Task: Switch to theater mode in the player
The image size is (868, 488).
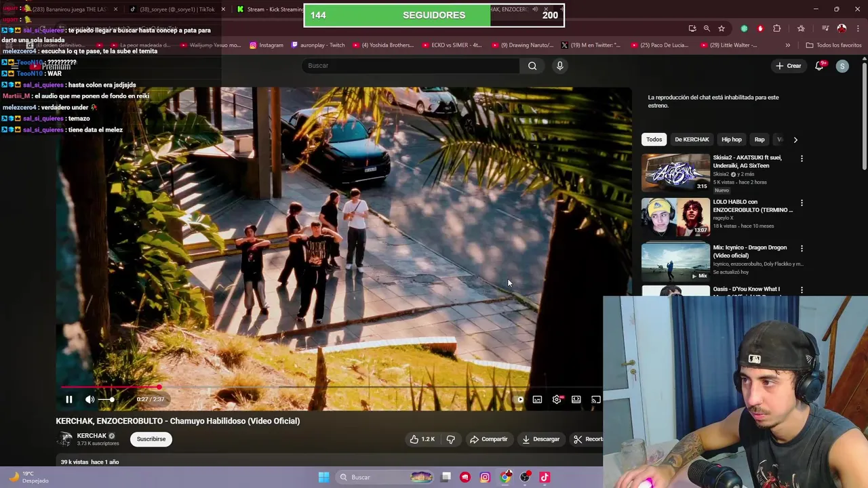Action: [x=576, y=399]
